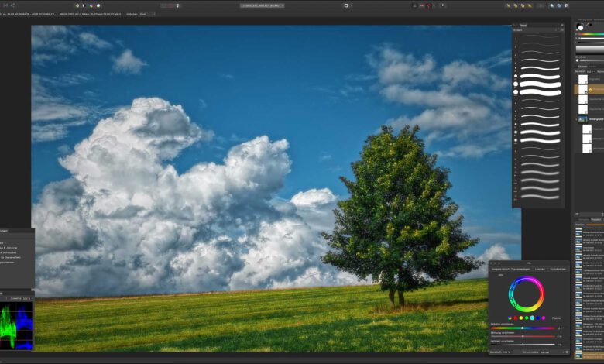Open the Einheiten Pixel units dropdown

tap(146, 14)
